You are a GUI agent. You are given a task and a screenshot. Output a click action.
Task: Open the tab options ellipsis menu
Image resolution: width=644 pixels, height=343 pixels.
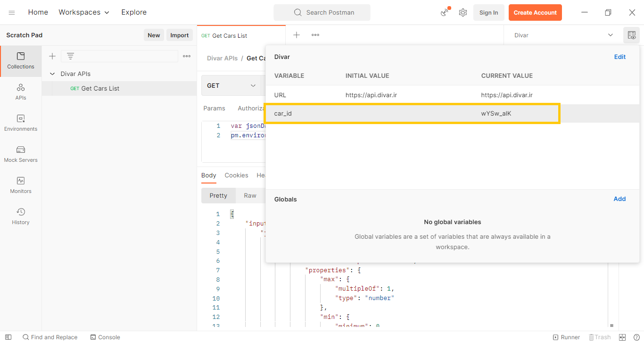pos(315,35)
